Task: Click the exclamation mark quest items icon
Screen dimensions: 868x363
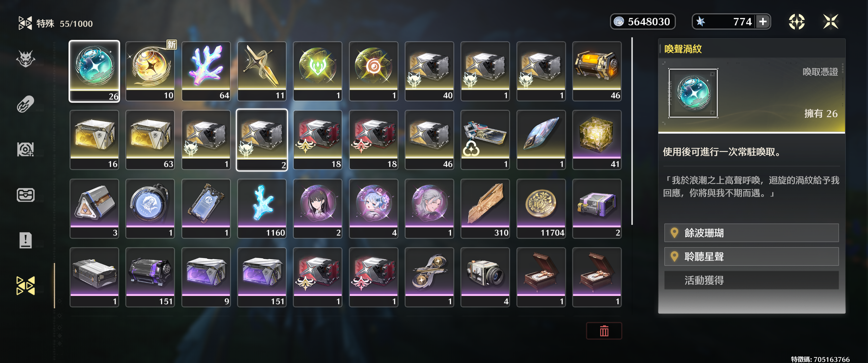Action: (x=25, y=240)
